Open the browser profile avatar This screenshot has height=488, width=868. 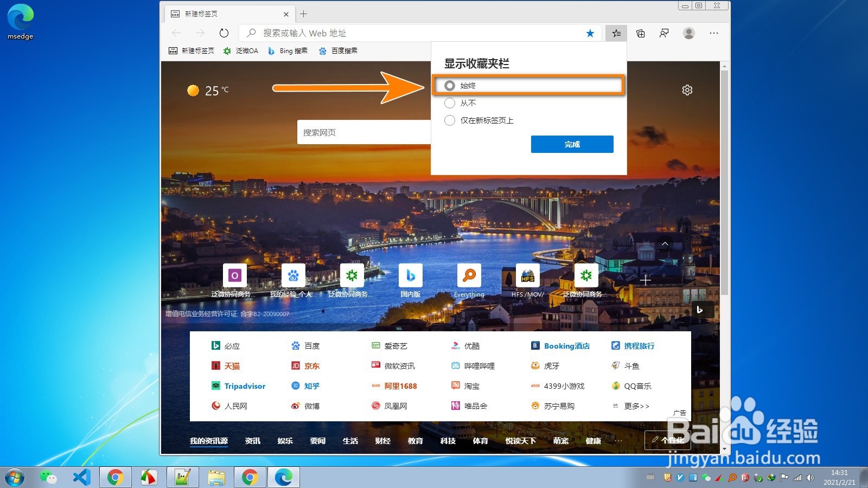[x=688, y=33]
